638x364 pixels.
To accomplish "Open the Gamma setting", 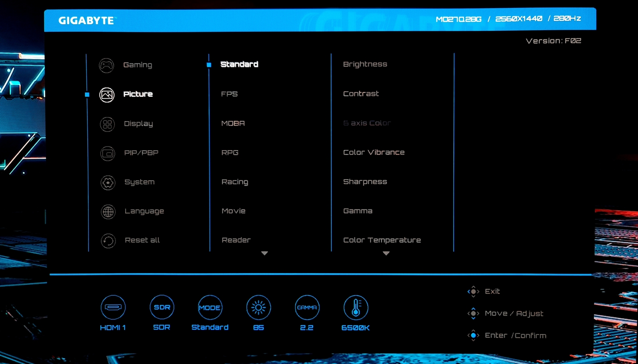I will [358, 211].
